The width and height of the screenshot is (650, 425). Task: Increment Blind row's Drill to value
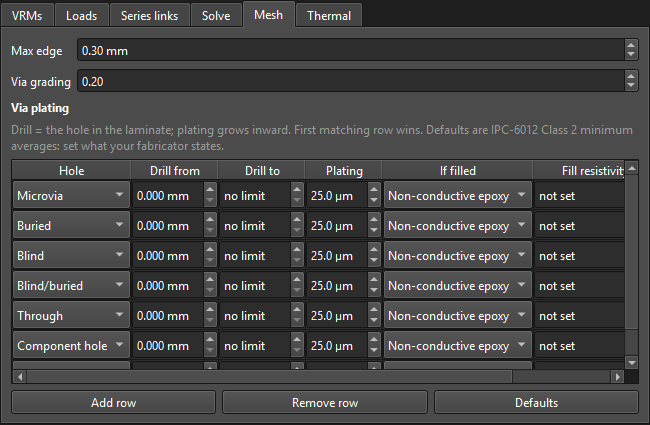pyautogui.click(x=297, y=250)
